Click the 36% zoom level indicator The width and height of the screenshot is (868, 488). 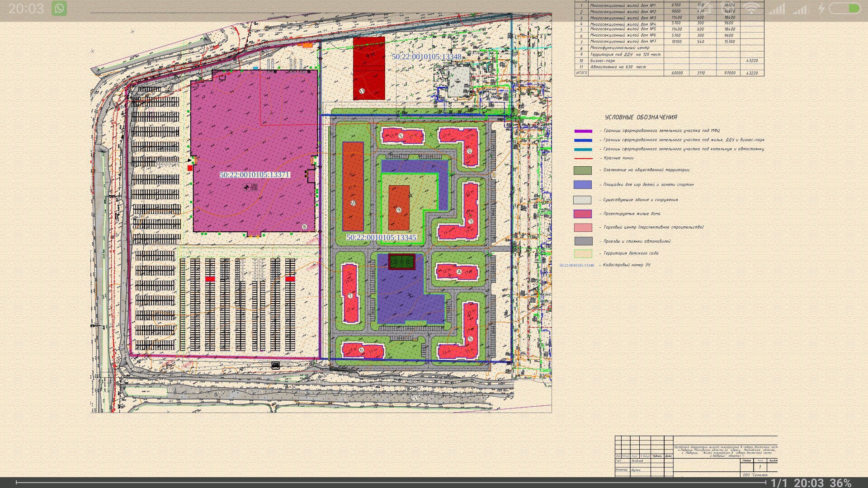[x=840, y=483]
